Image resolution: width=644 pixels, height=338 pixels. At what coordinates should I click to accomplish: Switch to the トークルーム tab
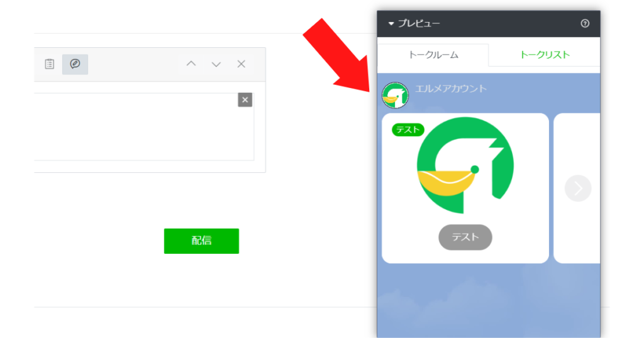point(433,55)
